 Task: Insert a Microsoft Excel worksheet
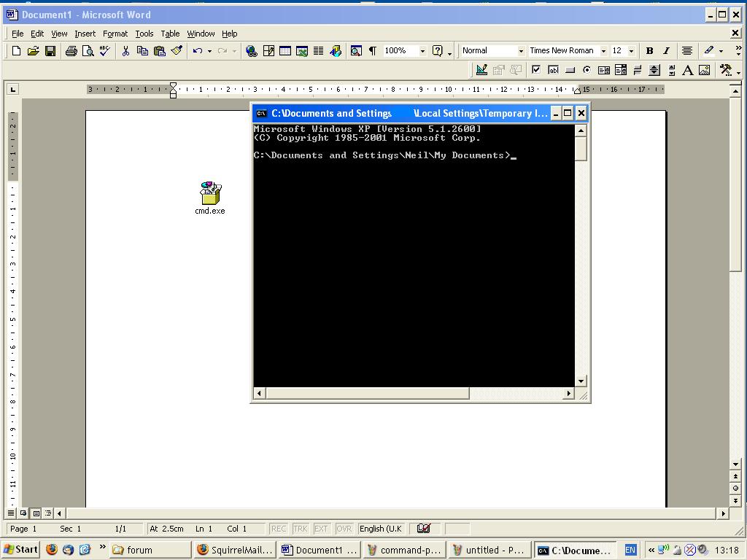[302, 50]
